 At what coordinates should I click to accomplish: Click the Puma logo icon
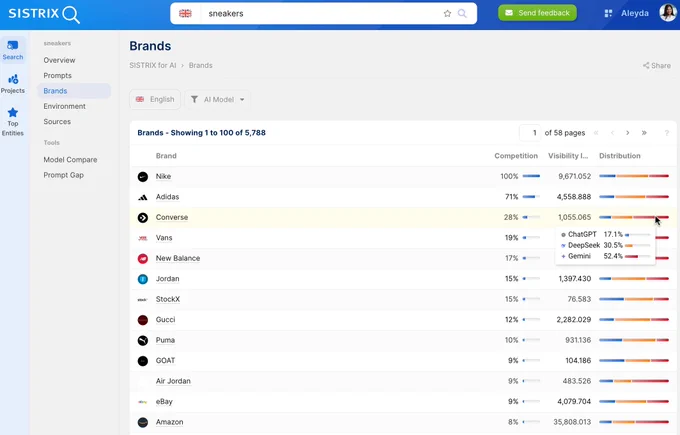coord(143,340)
